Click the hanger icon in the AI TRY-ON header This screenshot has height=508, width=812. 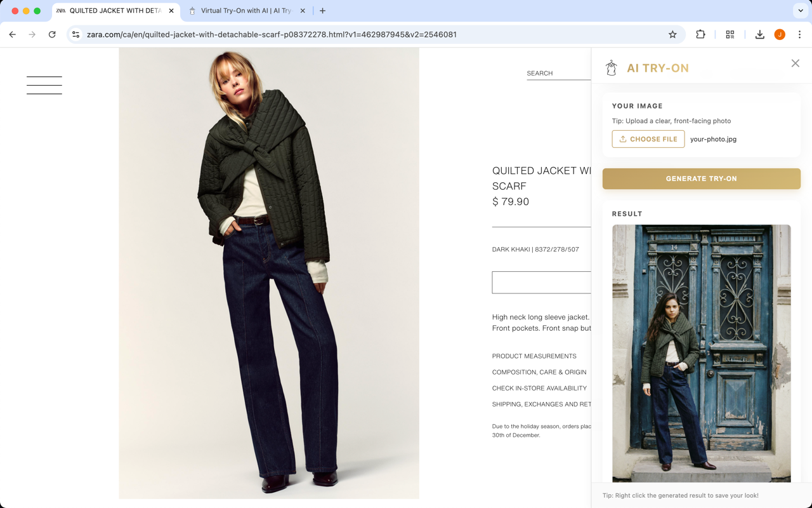coord(611,67)
